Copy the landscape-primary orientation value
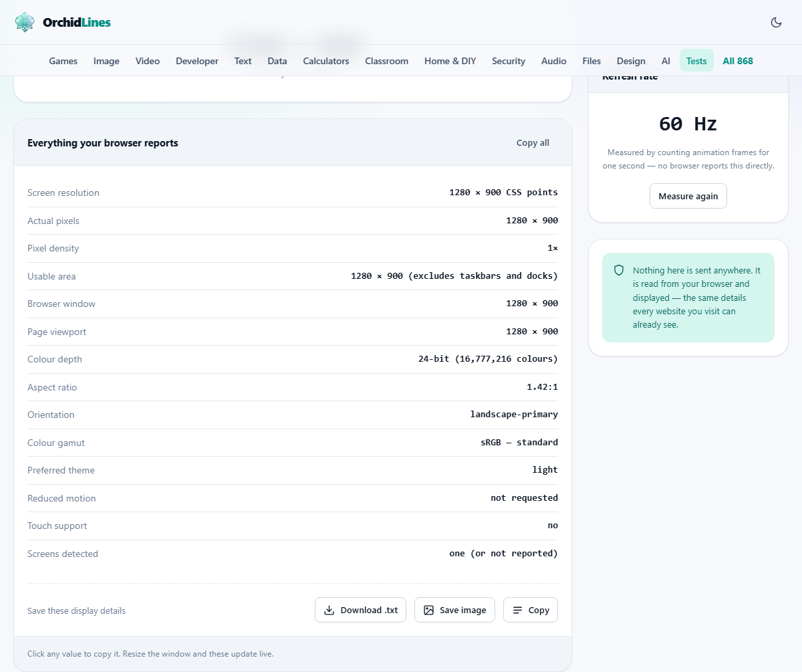The image size is (802, 672). (x=514, y=415)
